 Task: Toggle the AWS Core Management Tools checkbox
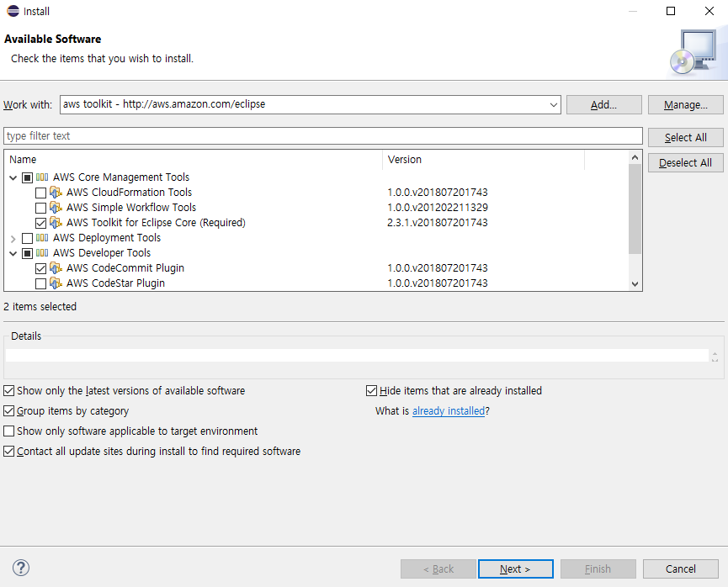(x=28, y=177)
